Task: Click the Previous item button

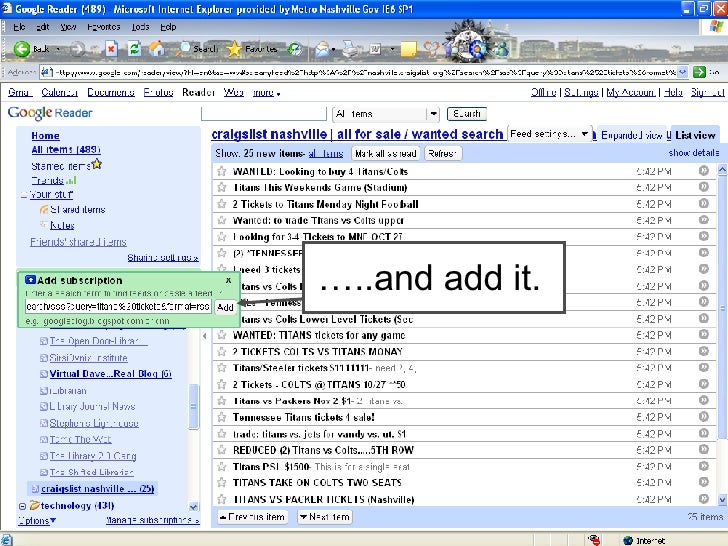Action: [x=252, y=517]
